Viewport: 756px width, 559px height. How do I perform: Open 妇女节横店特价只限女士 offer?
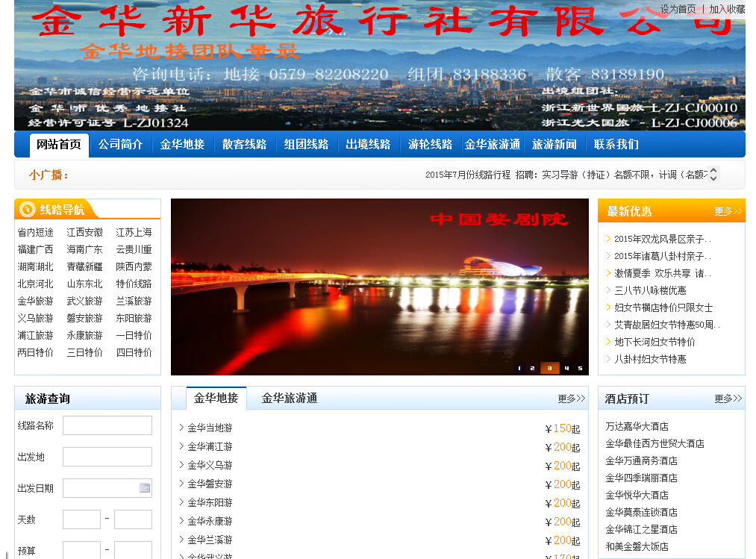[663, 307]
